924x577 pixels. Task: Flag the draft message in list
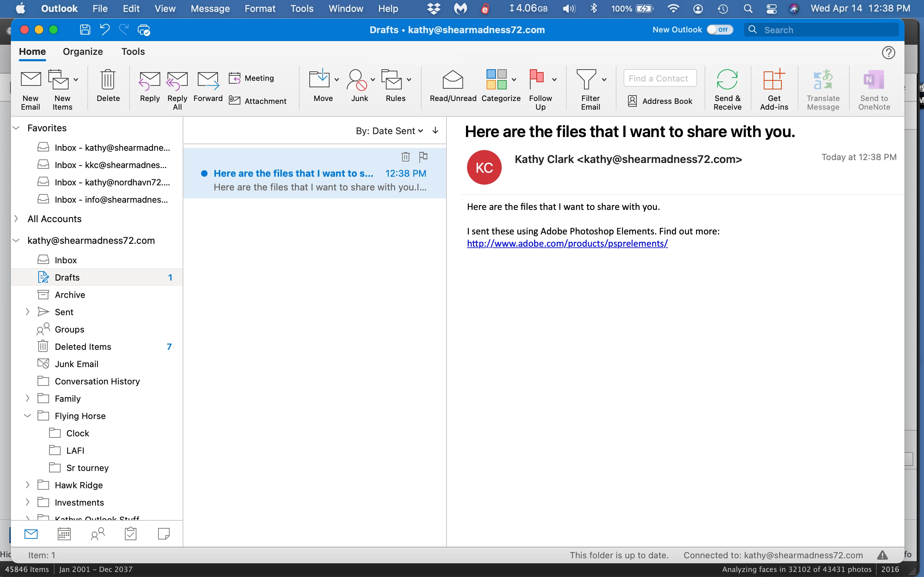pos(423,157)
